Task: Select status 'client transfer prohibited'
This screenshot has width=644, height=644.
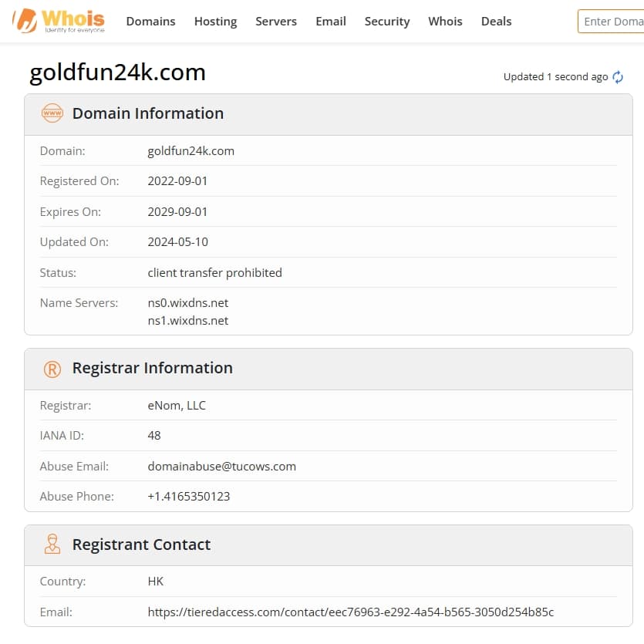Action: 215,273
